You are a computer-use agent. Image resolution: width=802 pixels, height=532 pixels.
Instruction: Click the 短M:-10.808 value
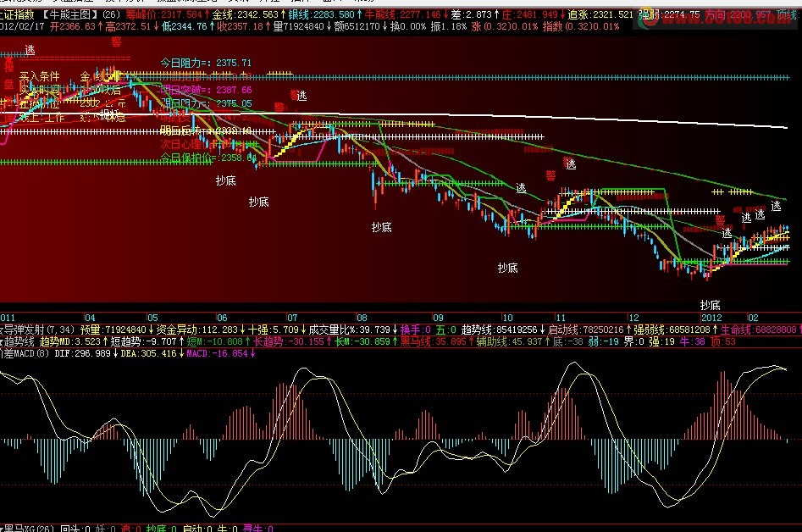(218, 341)
